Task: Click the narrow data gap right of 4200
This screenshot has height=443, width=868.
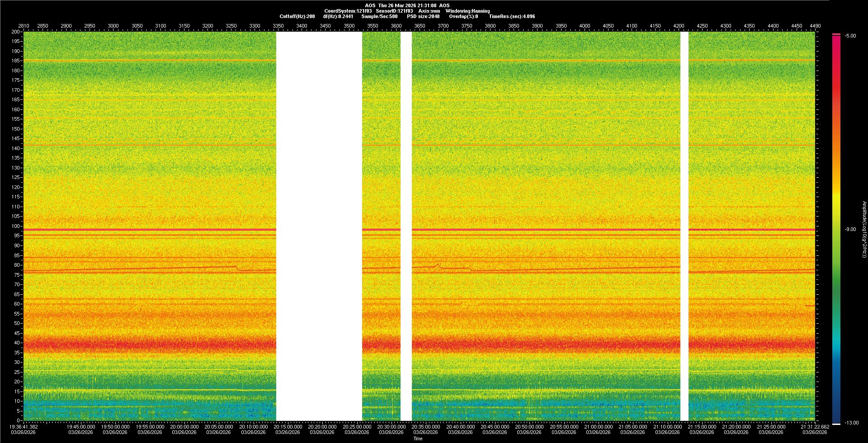Action: pos(684,226)
